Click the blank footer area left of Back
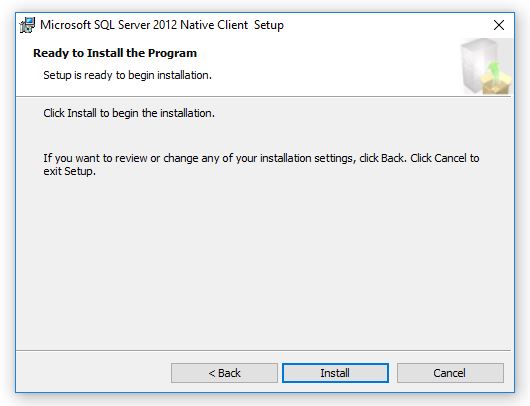The width and height of the screenshot is (530, 406). tap(93, 373)
